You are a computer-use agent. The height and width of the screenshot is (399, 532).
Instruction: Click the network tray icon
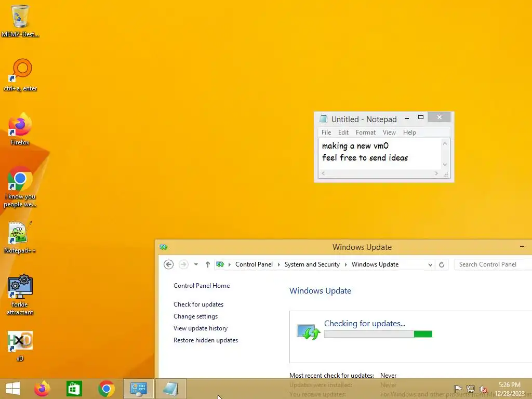471,389
